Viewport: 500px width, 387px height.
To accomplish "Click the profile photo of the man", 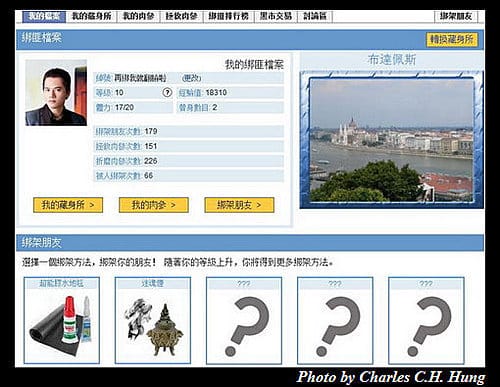I will coord(56,93).
